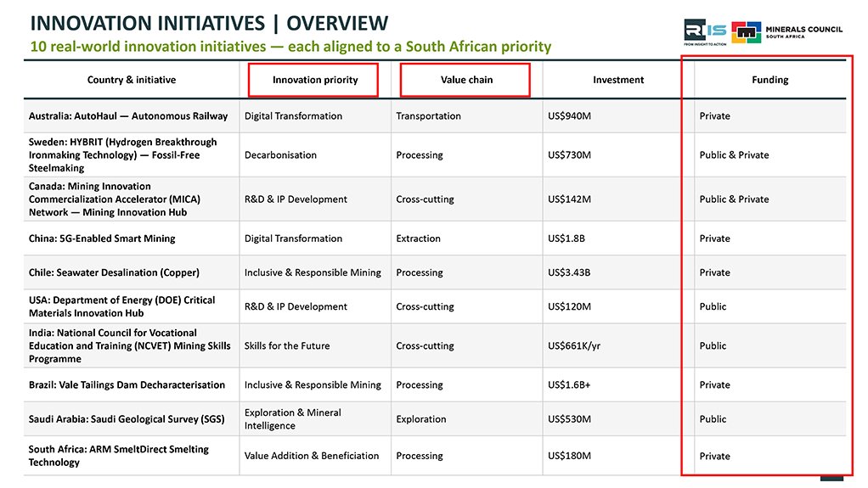Click "Processing" in the Sweden row
The image size is (868, 488).
[420, 155]
